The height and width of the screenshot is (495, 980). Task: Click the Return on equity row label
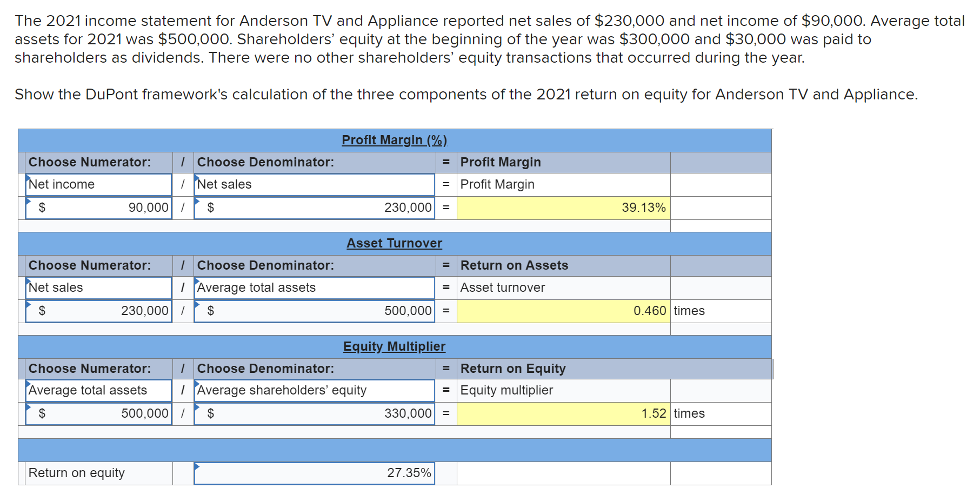click(76, 473)
